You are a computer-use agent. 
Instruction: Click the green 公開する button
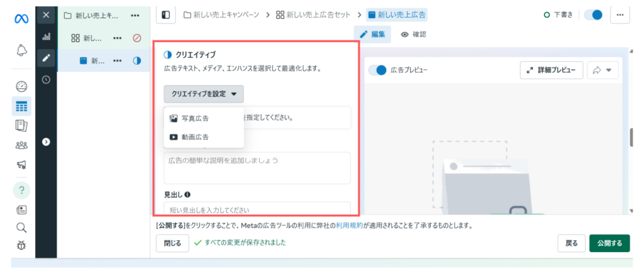tap(609, 243)
